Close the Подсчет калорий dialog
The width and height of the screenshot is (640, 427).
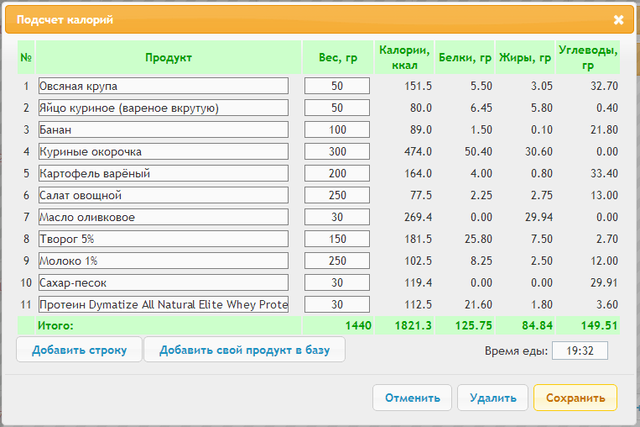(618, 20)
